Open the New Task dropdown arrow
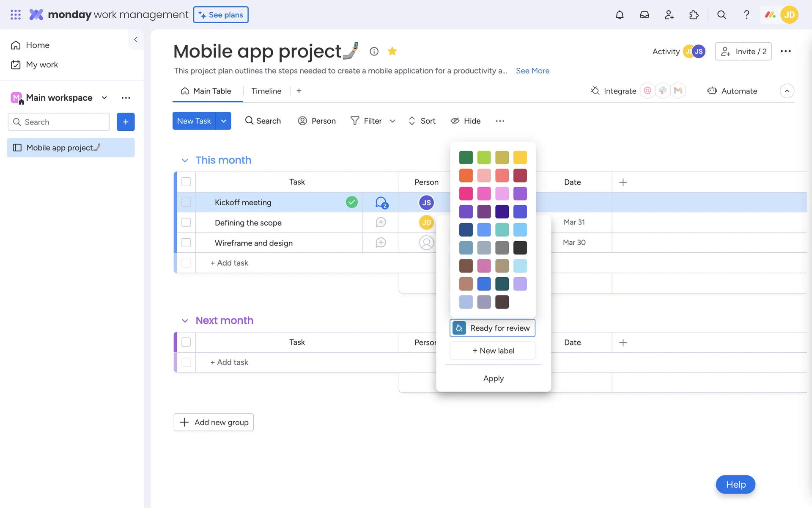Screen dimensions: 812x508 click(224, 121)
